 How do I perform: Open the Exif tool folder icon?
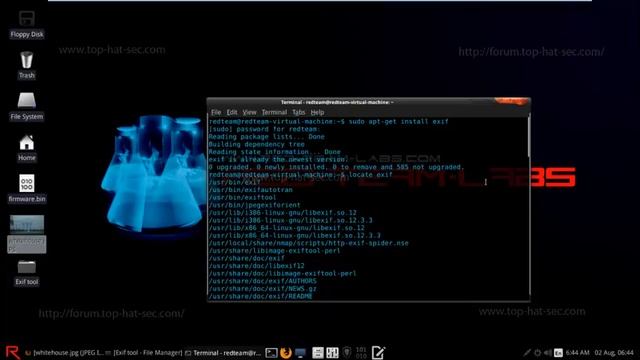click(27, 273)
